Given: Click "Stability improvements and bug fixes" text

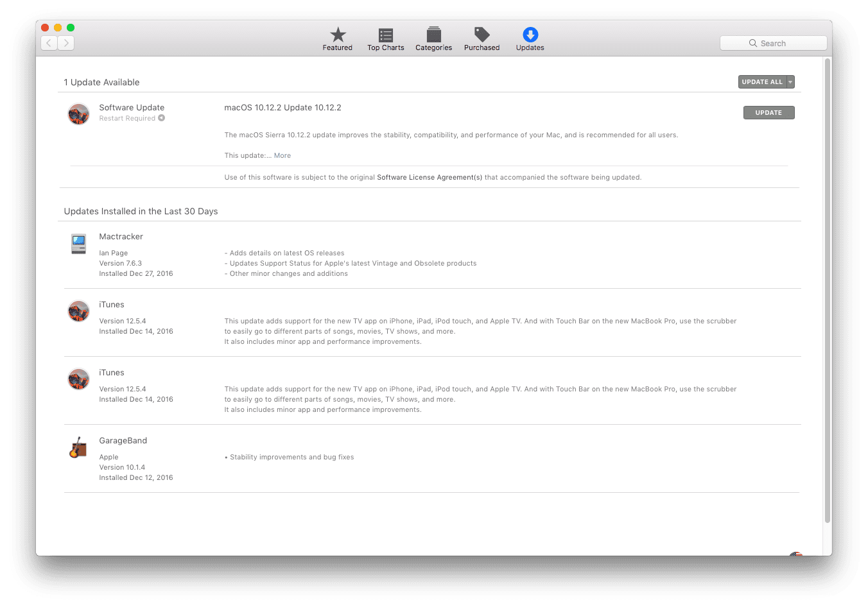Looking at the screenshot, I should (292, 457).
